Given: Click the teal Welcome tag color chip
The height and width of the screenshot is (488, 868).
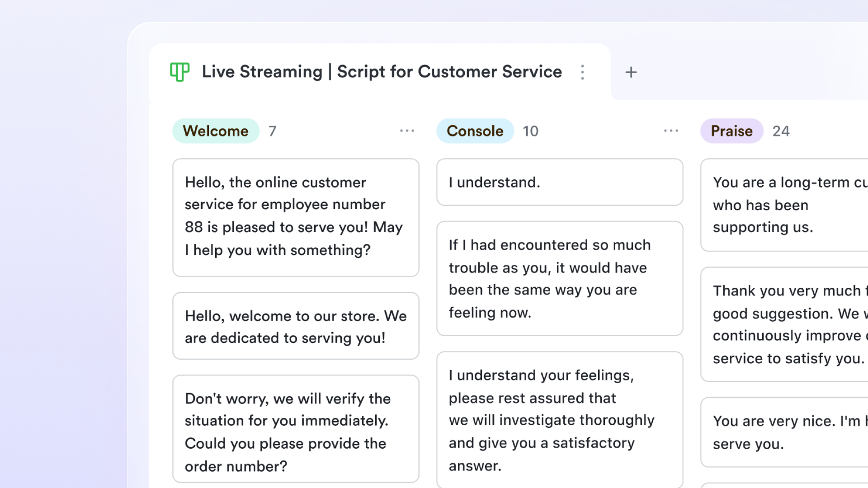Looking at the screenshot, I should 216,131.
